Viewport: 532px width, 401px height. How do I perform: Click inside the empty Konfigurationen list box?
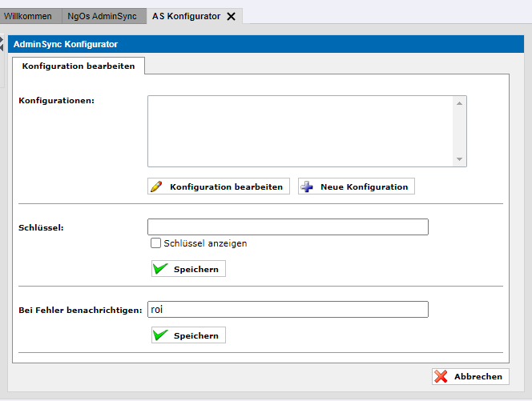coord(300,131)
